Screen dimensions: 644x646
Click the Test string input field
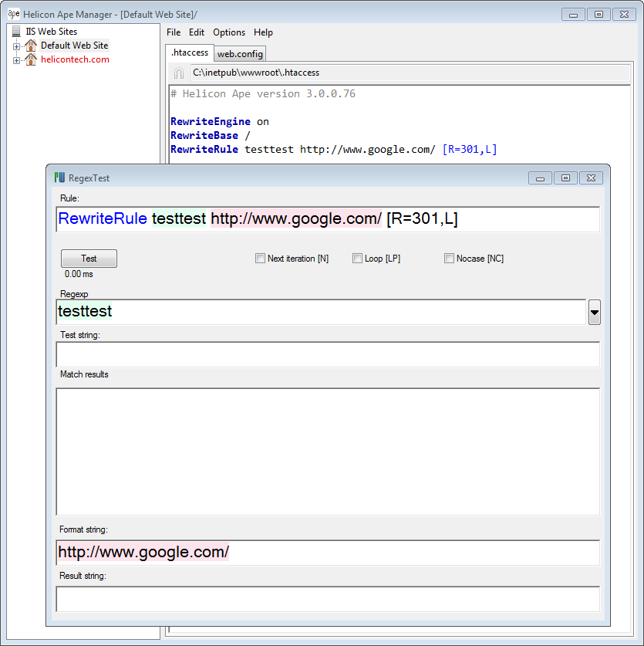(x=327, y=354)
